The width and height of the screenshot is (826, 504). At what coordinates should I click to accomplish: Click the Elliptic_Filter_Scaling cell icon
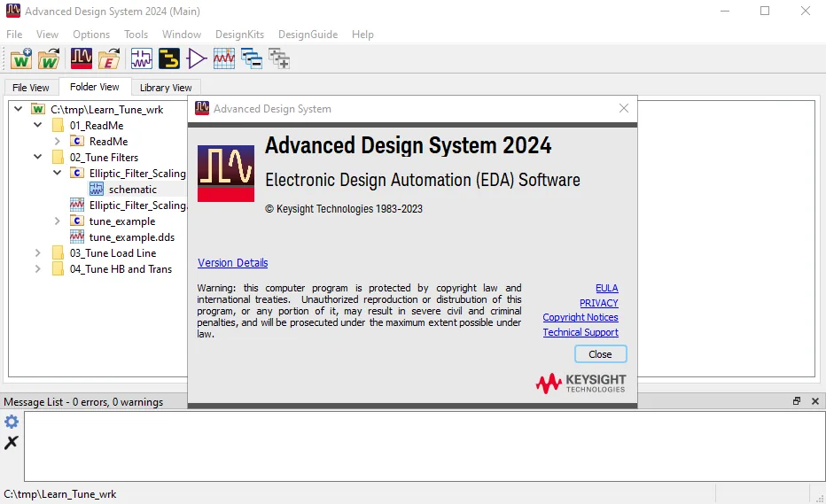coord(77,173)
